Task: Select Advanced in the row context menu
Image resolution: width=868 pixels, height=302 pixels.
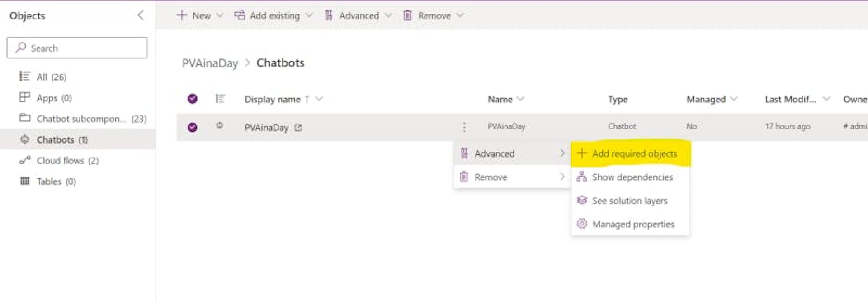Action: coord(512,153)
